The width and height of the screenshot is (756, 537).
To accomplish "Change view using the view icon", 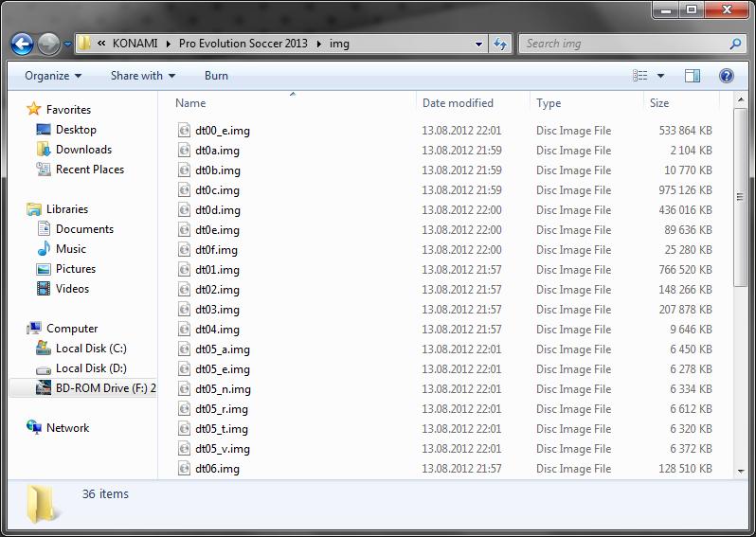I will click(x=639, y=76).
